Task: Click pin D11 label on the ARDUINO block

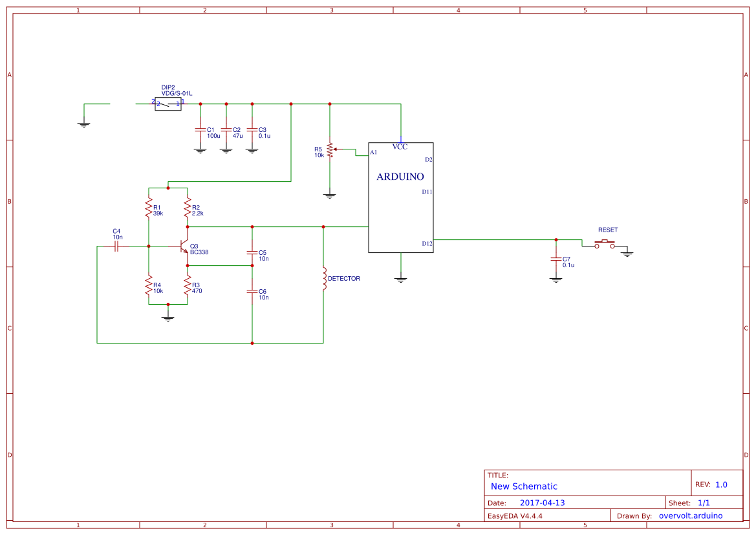Action: pyautogui.click(x=426, y=190)
